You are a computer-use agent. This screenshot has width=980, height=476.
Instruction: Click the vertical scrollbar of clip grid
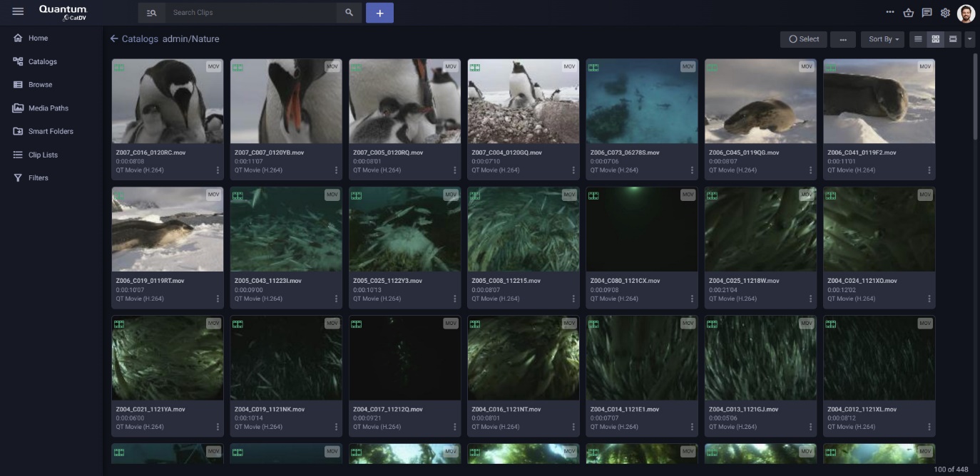(975, 96)
